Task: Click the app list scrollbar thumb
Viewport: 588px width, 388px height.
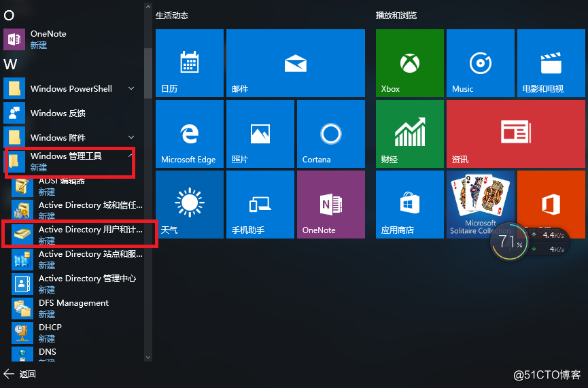Action: pos(148,73)
